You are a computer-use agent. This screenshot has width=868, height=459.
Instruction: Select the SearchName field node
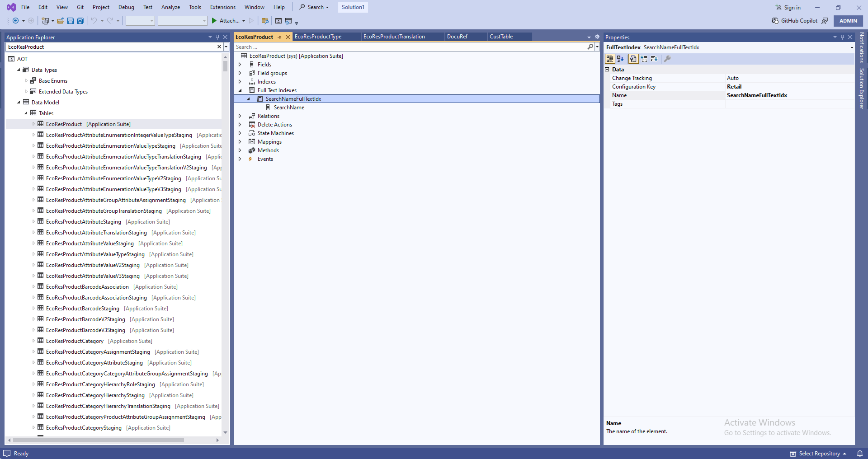289,108
